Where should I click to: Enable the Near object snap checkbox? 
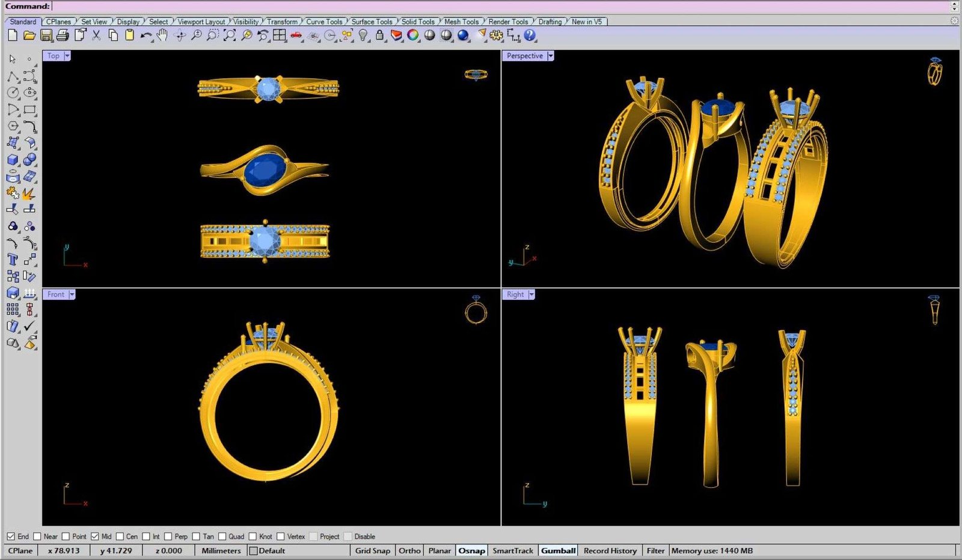pyautogui.click(x=37, y=537)
